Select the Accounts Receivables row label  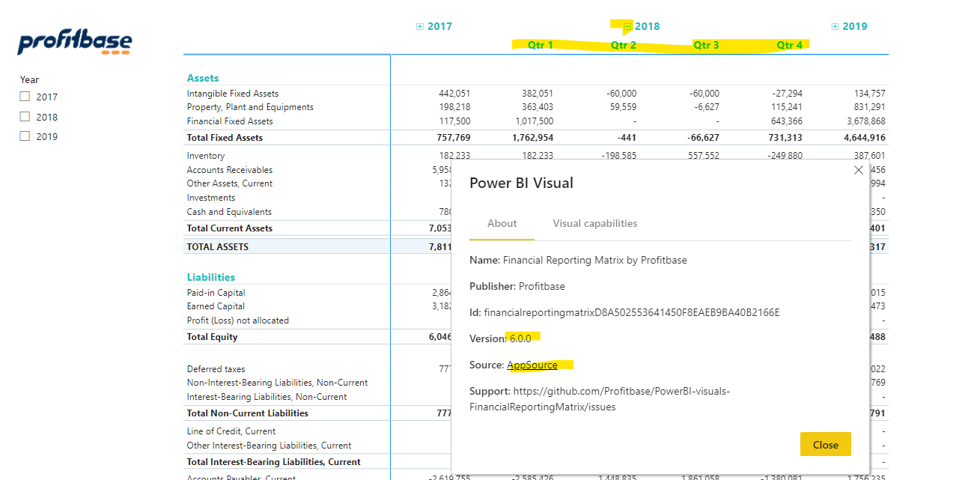click(230, 170)
